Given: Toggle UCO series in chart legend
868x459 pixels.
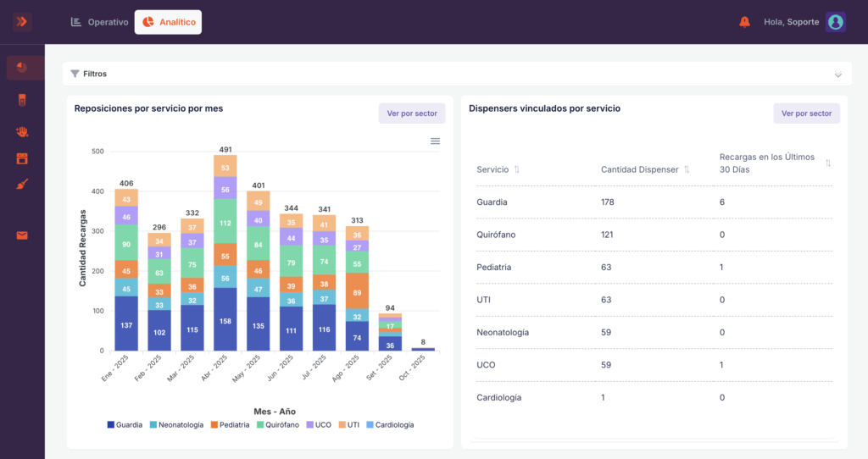Looking at the screenshot, I should (x=319, y=425).
